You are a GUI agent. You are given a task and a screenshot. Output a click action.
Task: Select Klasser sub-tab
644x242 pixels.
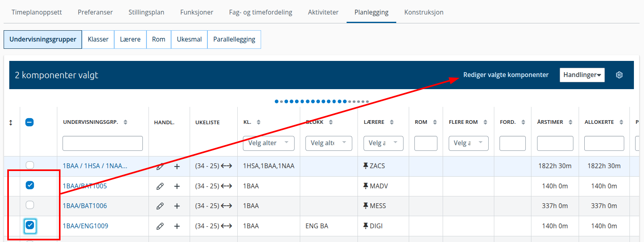(x=98, y=40)
